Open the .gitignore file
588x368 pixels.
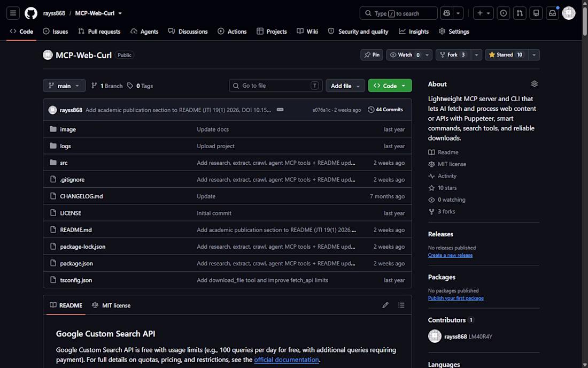72,179
